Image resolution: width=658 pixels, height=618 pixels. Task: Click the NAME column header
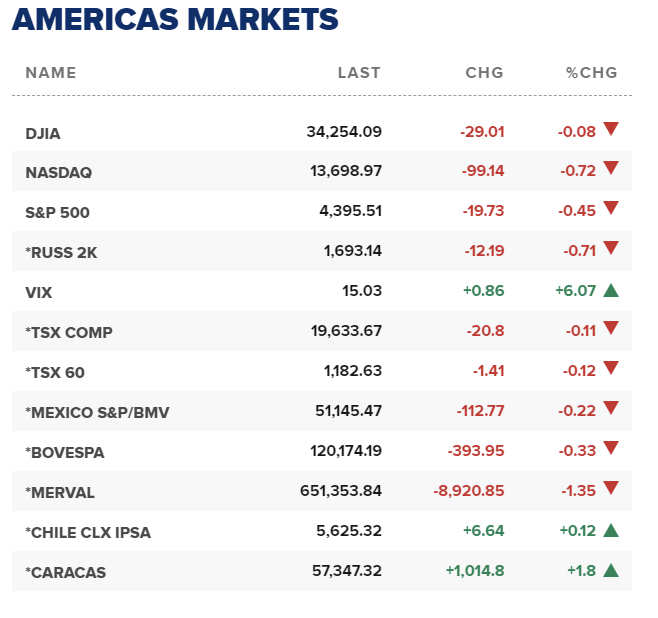[x=50, y=73]
